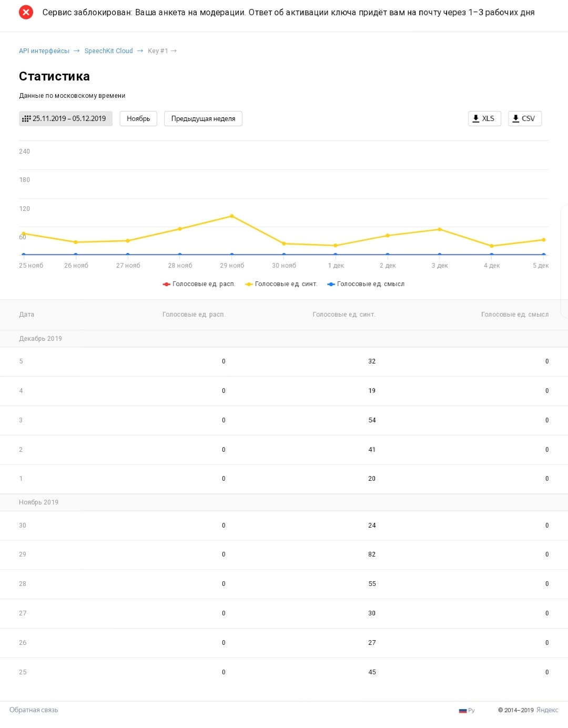568x728 pixels.
Task: Open language switcher labeled Ру
Action: 470,710
